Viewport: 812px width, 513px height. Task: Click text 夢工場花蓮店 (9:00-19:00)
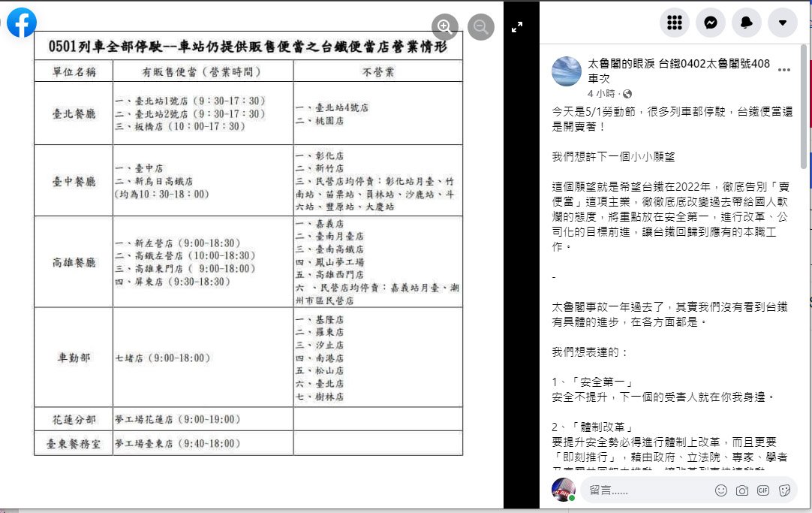pyautogui.click(x=178, y=419)
